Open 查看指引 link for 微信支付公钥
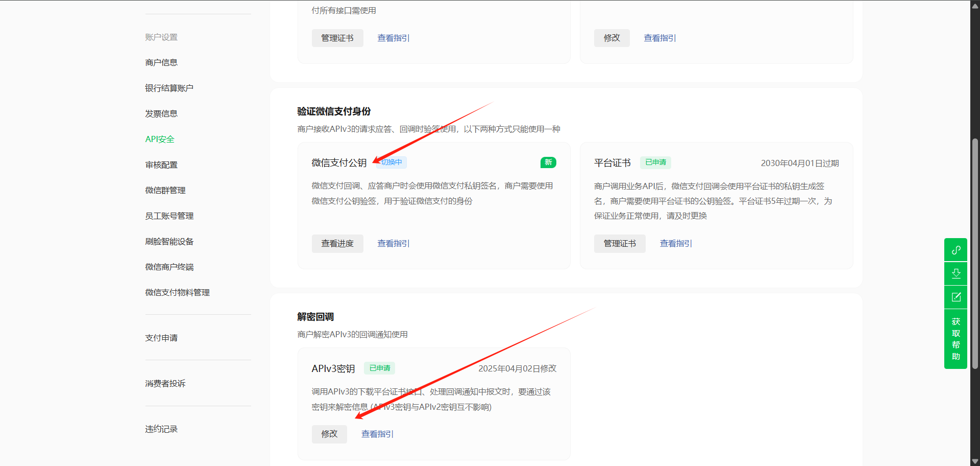Screen dimensions: 980x466 point(393,244)
